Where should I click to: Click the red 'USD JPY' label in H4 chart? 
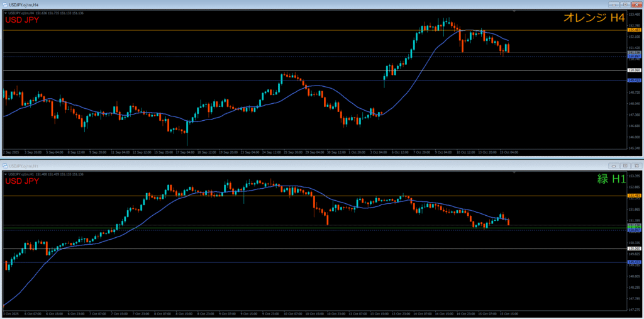click(22, 20)
